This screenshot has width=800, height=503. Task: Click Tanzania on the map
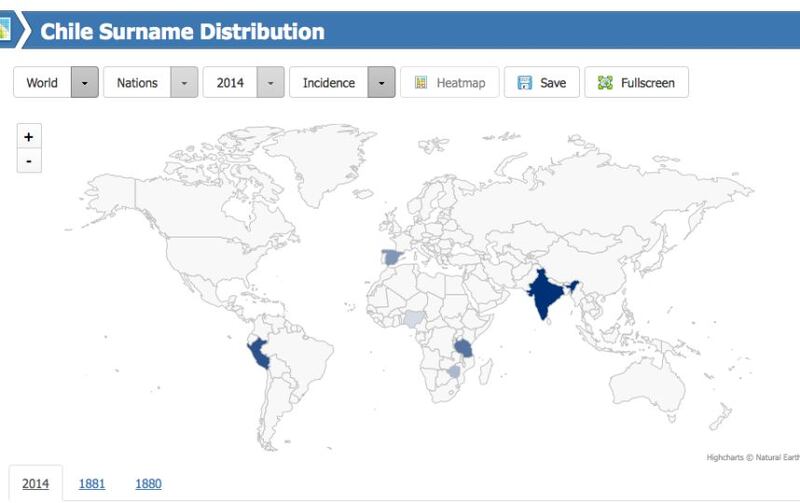(x=466, y=347)
